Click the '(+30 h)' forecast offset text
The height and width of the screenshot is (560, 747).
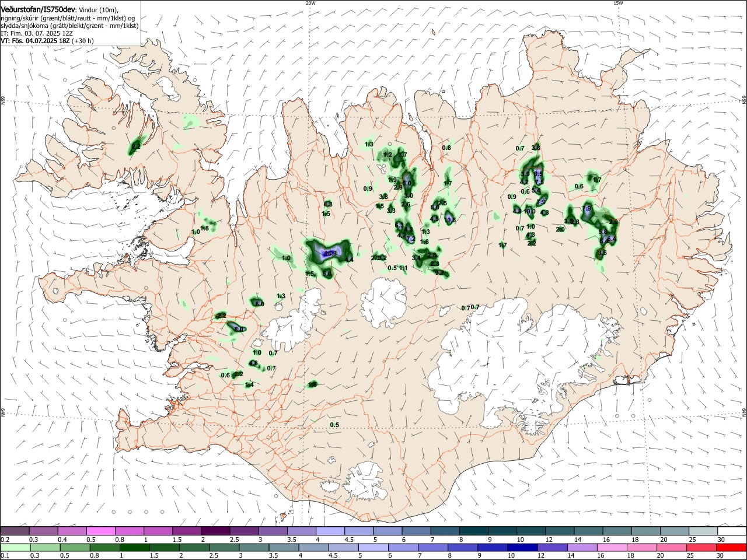(83, 41)
